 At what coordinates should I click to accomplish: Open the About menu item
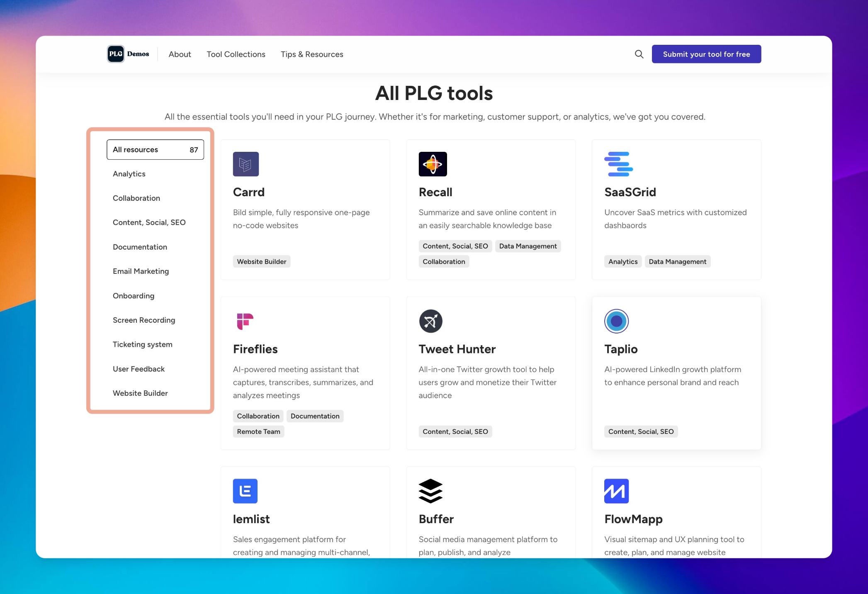tap(180, 54)
